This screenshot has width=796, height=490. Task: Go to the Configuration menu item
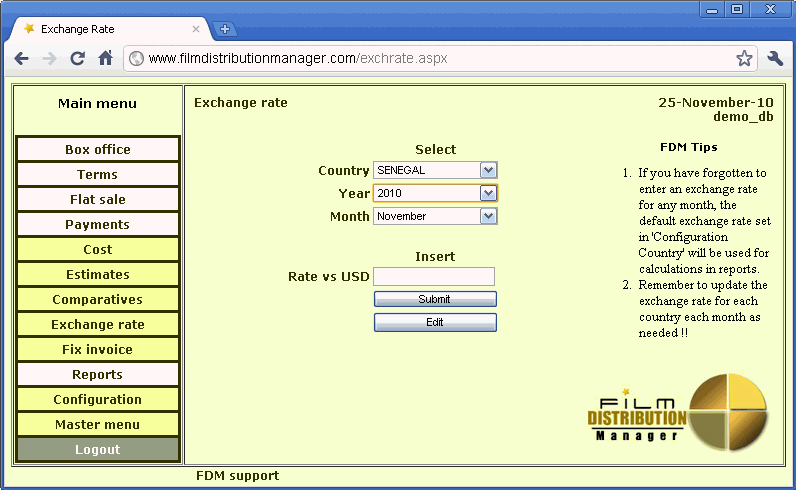[98, 399]
